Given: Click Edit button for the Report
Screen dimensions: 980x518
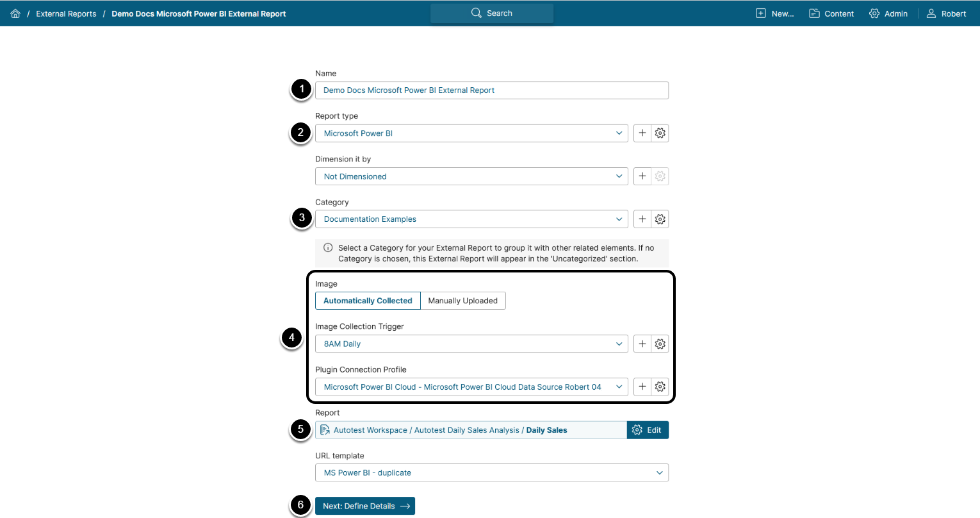Looking at the screenshot, I should 648,430.
